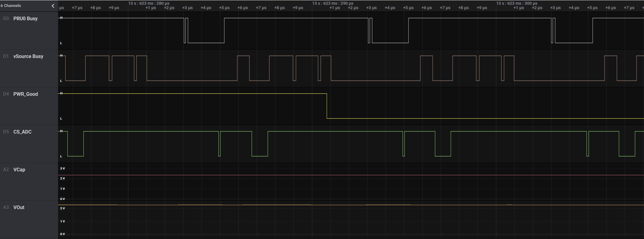
Task: Click the first PRU0 Busy low pulse
Action: click(185, 30)
